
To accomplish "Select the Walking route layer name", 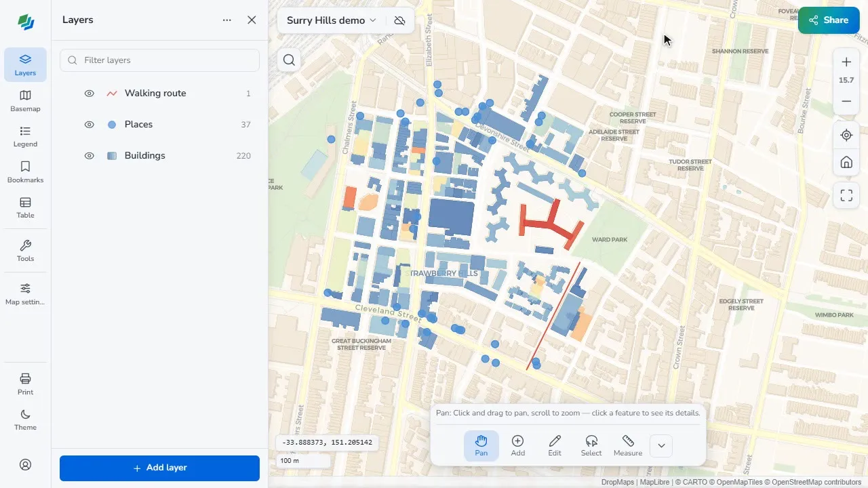I will tap(155, 94).
